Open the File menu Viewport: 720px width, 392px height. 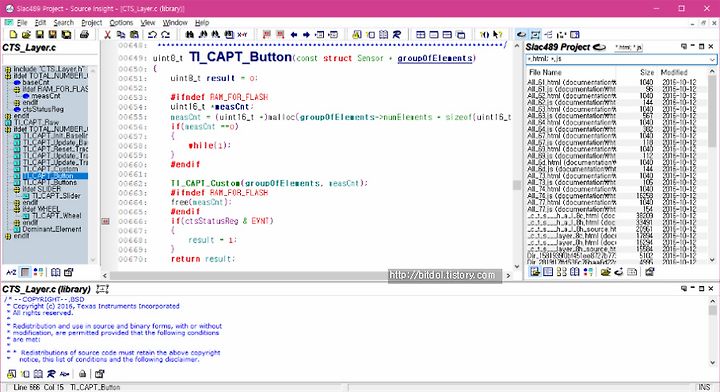point(22,22)
